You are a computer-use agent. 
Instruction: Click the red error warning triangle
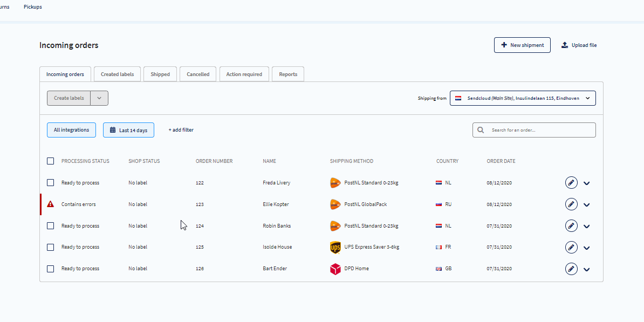click(51, 204)
